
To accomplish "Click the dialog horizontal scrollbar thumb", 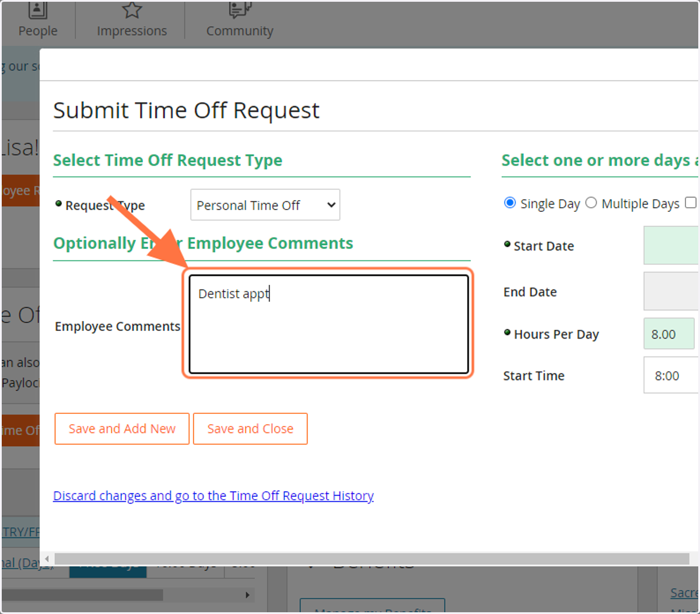I will tap(372, 559).
